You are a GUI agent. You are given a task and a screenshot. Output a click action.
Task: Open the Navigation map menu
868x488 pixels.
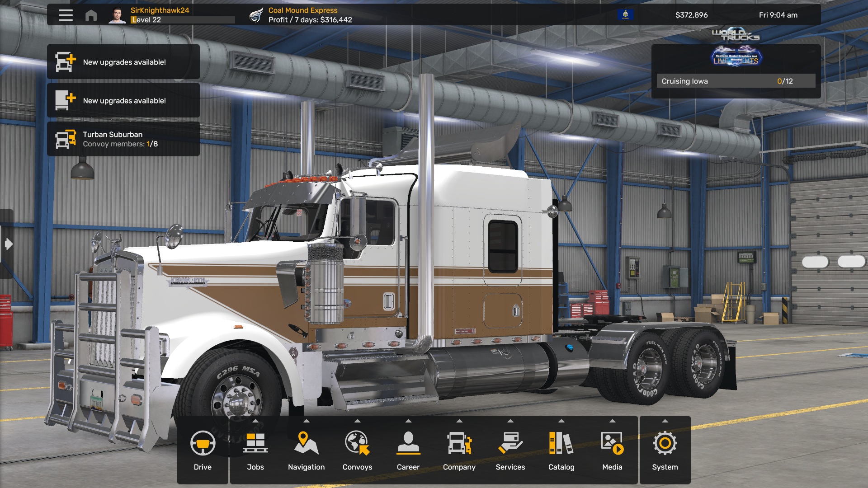pyautogui.click(x=307, y=450)
